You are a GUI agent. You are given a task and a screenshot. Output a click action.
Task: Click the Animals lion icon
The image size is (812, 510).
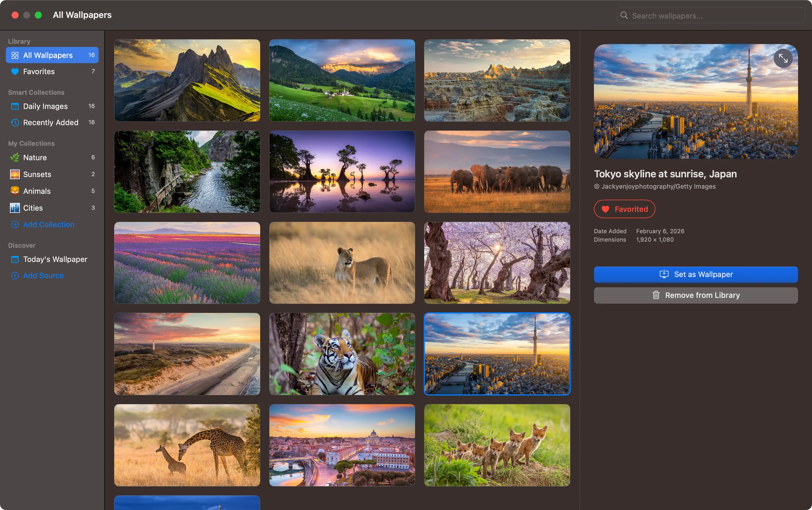(x=15, y=191)
